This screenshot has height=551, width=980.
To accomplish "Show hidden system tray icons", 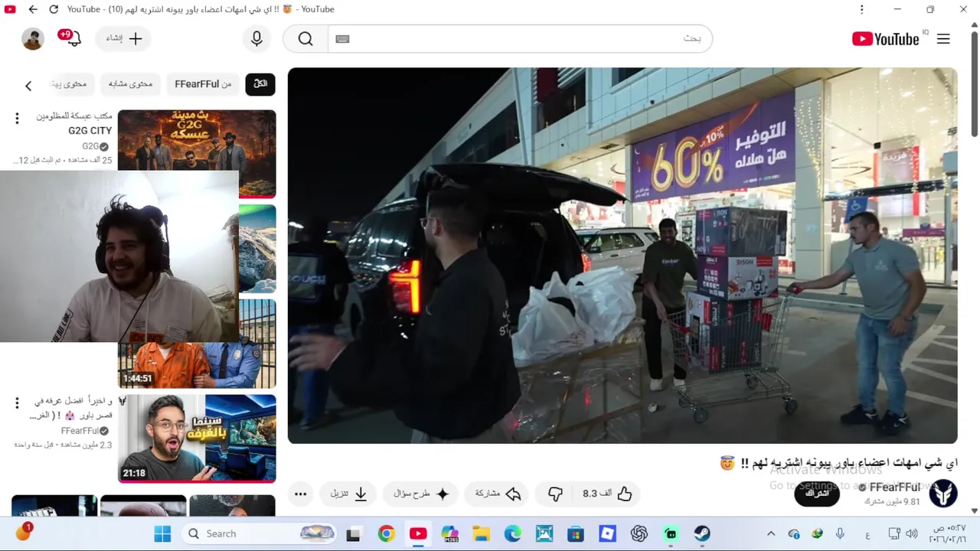I will pyautogui.click(x=771, y=533).
